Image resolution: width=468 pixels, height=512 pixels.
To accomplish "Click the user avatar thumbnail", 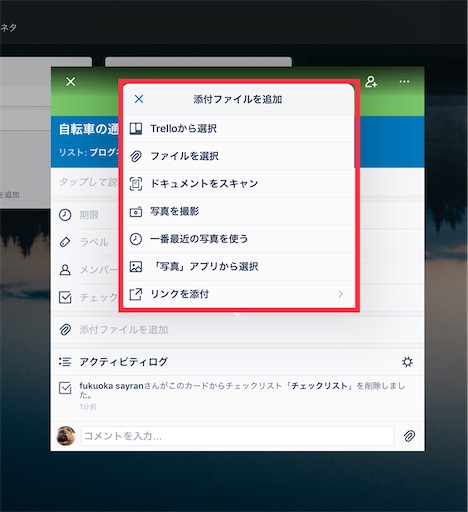I will pos(66,436).
